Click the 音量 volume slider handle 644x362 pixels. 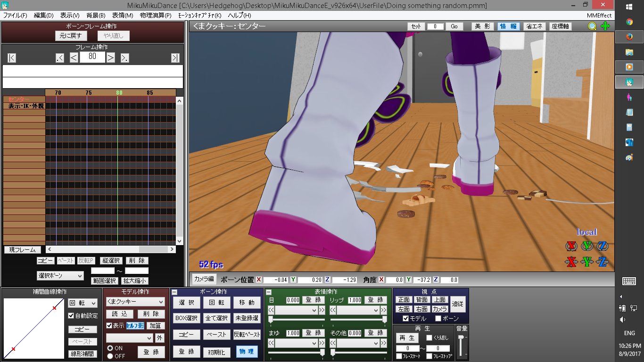click(x=461, y=337)
